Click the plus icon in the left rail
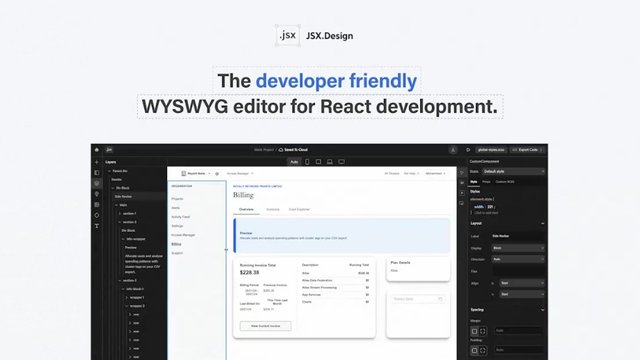640x360 pixels. pyautogui.click(x=97, y=162)
